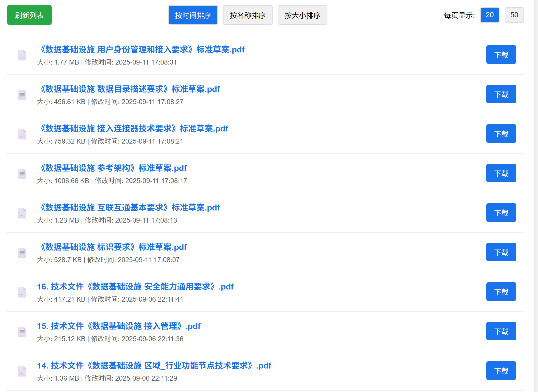This screenshot has height=392, width=538.
Task: Click file icon beside 用户身份管理和接入要求 PDF
Action: point(22,55)
